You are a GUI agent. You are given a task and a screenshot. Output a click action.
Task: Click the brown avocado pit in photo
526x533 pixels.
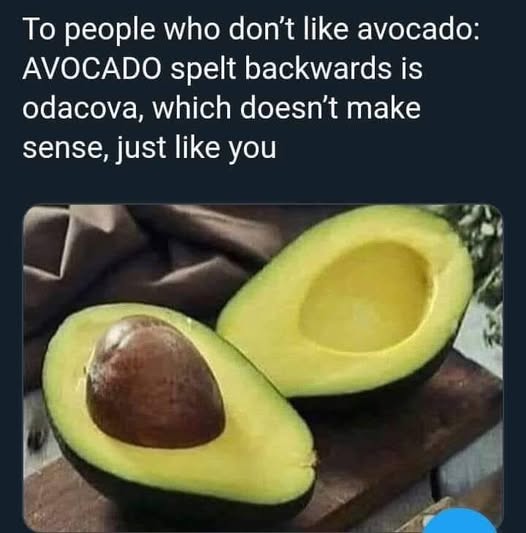(x=155, y=382)
